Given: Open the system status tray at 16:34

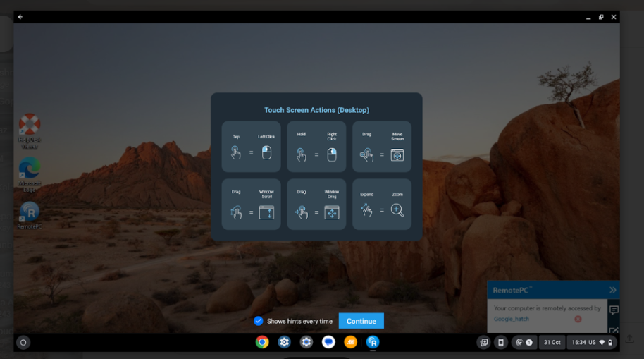Looking at the screenshot, I should 591,342.
